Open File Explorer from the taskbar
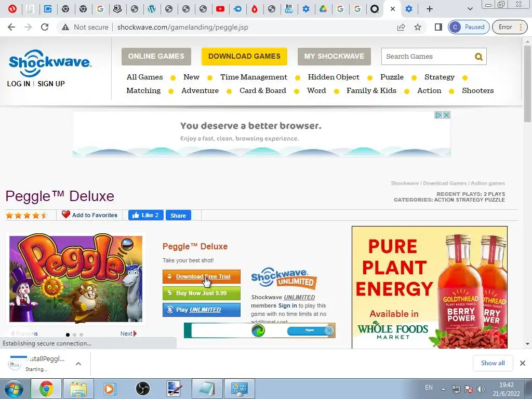Screen dimensions: 532x399 78,389
